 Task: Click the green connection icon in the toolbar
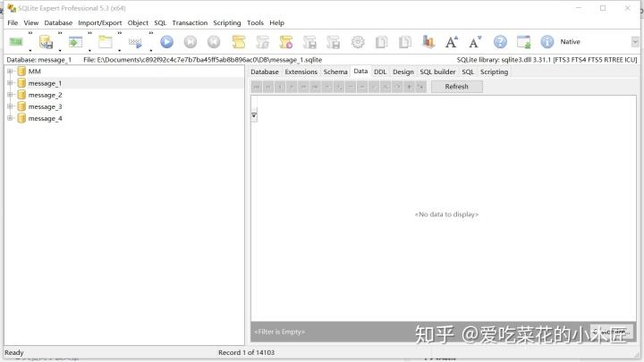click(x=16, y=42)
